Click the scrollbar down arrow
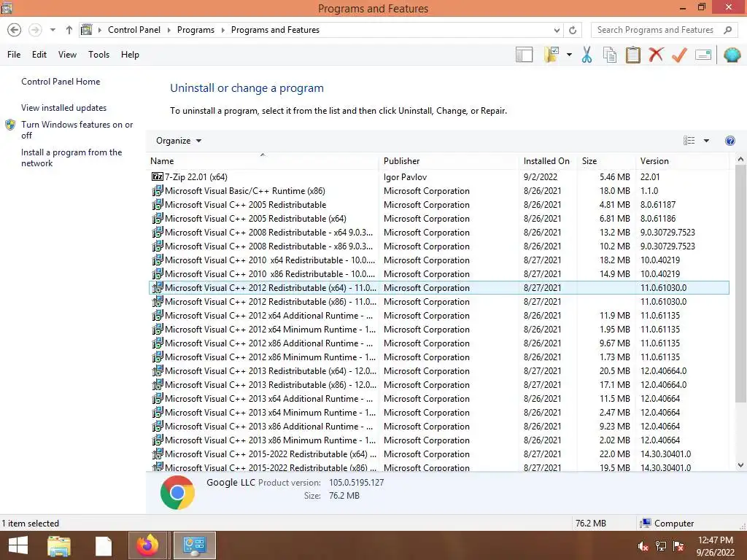Screen dimensions: 747x560 click(x=740, y=465)
